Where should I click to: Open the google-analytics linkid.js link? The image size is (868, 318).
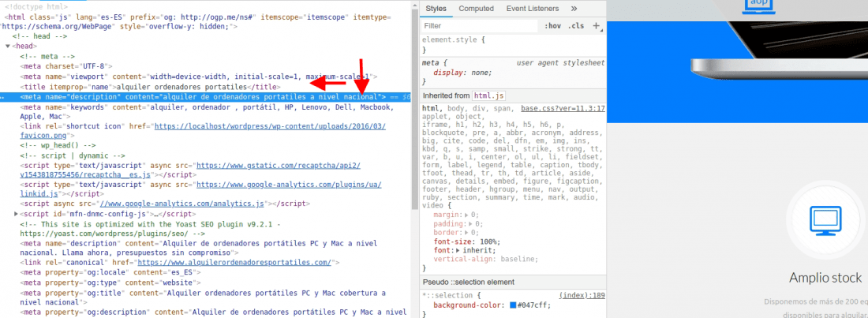point(201,189)
